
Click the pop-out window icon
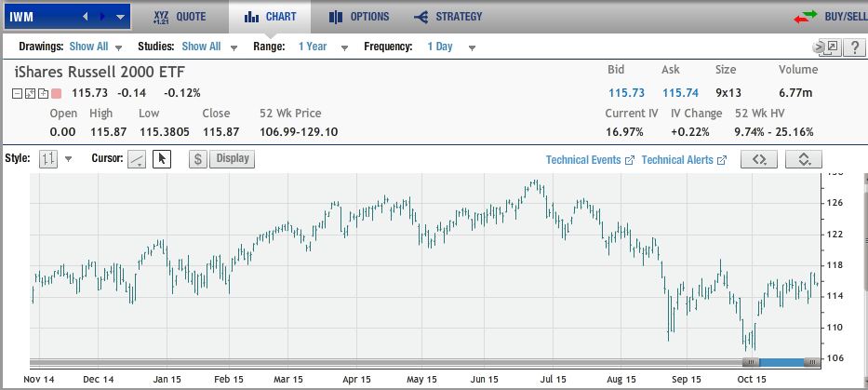[x=831, y=47]
